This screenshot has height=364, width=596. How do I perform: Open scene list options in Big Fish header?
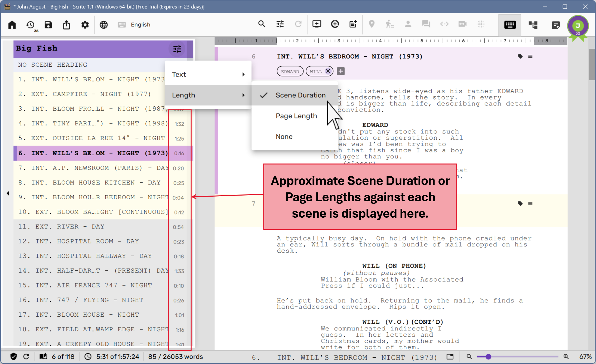tap(177, 49)
